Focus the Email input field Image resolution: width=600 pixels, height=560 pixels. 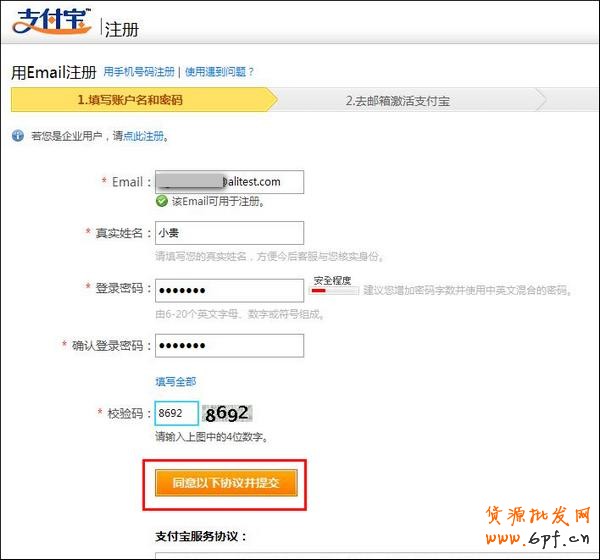(x=230, y=182)
